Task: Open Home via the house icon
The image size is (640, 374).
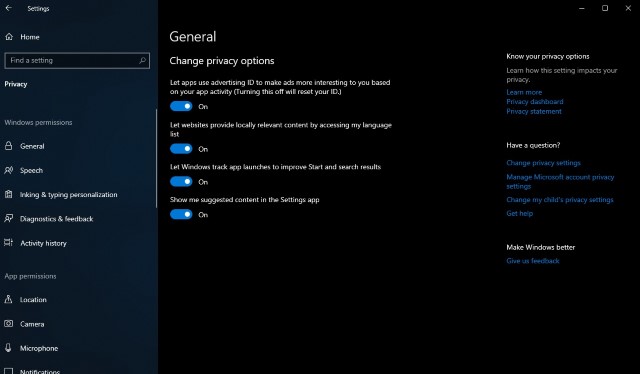Action: click(9, 37)
